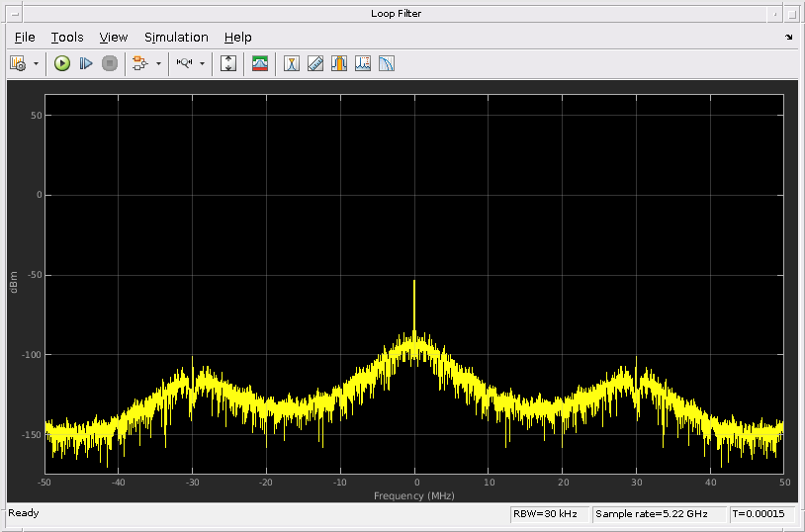This screenshot has width=805, height=532.
Task: Open the zoom tool dropdown arrow
Action: coord(203,63)
